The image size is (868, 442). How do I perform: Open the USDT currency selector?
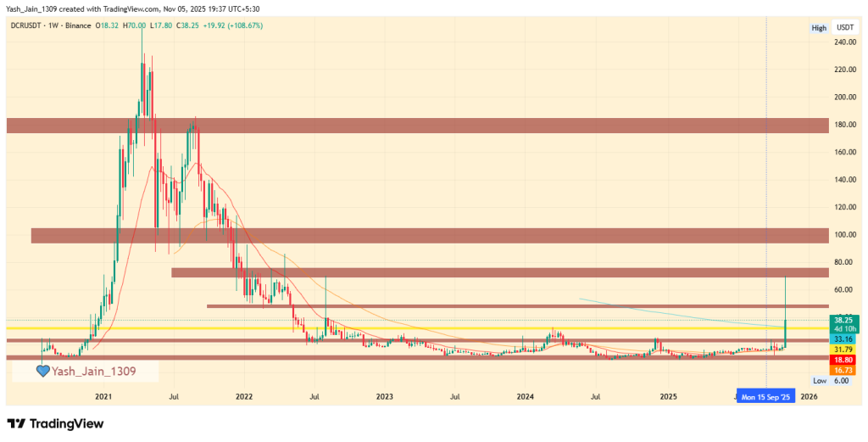tap(844, 28)
